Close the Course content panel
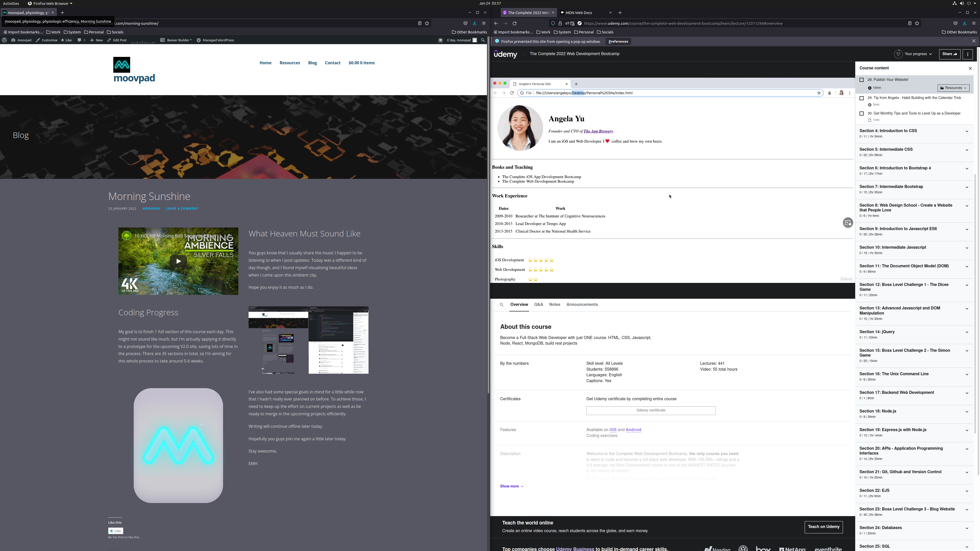 (x=970, y=68)
